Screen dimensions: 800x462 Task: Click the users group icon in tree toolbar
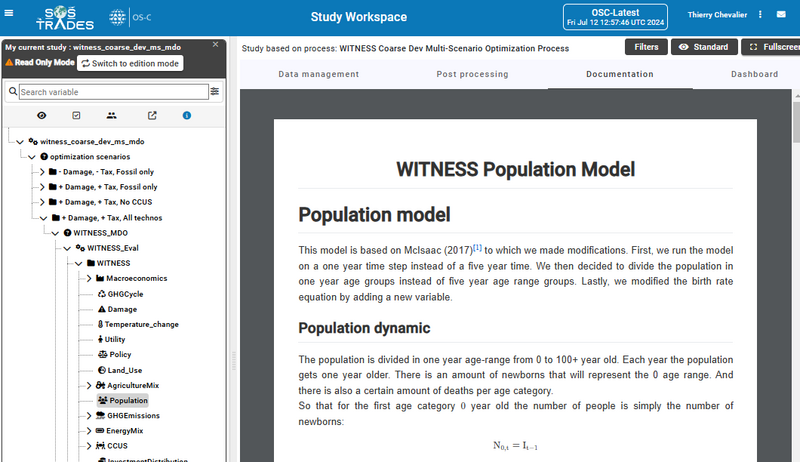112,116
